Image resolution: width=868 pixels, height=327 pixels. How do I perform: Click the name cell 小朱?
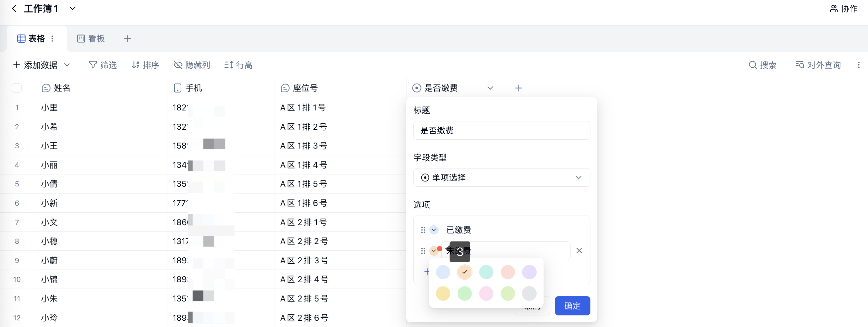[100, 298]
